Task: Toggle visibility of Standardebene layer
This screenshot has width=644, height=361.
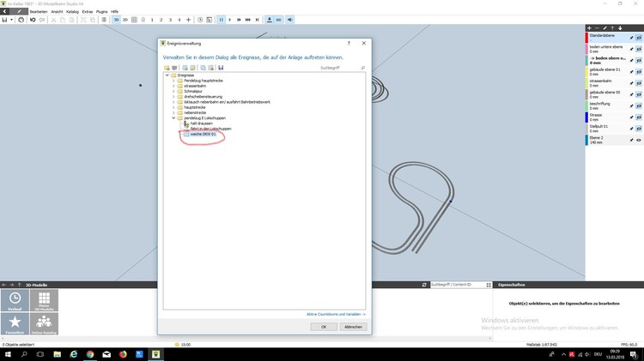Action: pos(639,38)
